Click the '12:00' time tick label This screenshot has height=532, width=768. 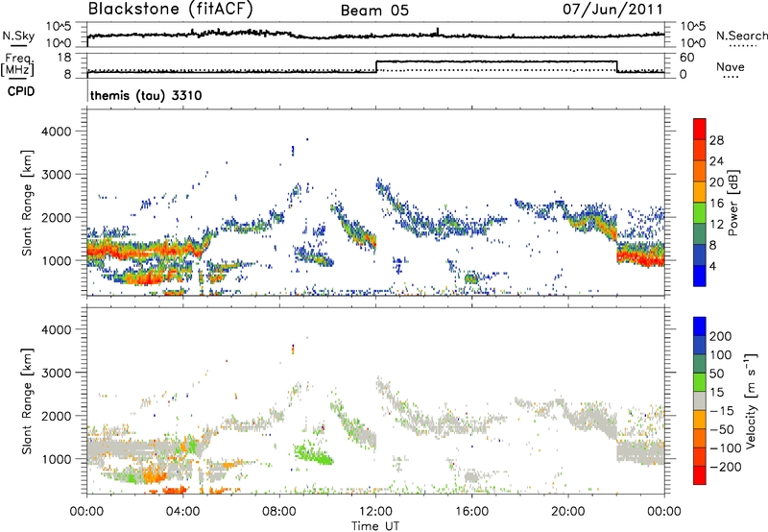tap(375, 512)
